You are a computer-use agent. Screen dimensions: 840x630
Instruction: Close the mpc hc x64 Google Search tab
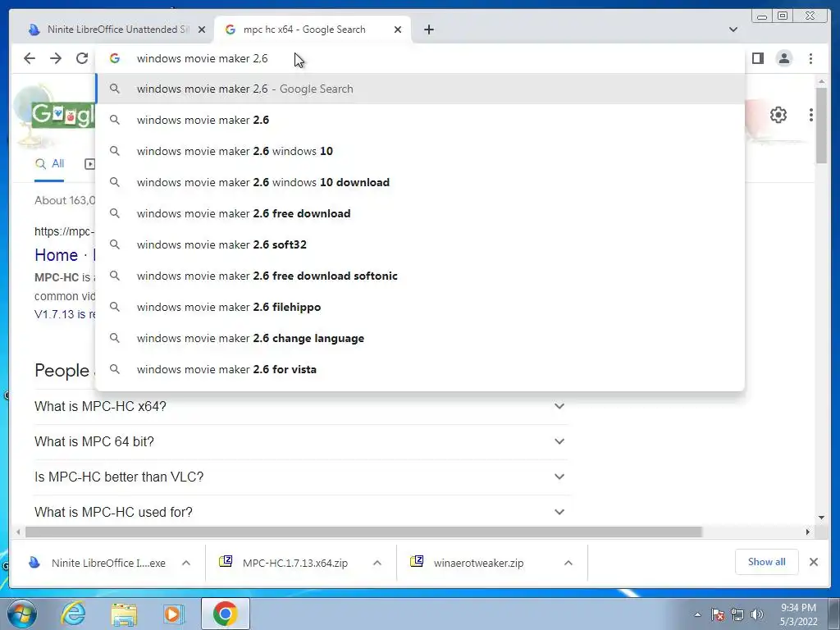pos(398,30)
